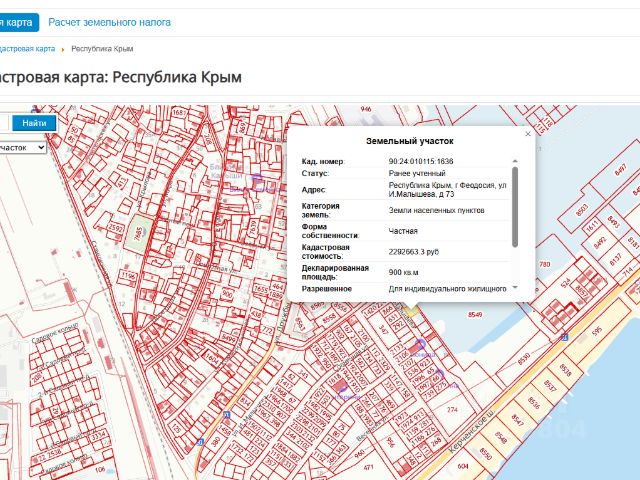This screenshot has width=640, height=480.
Task: Click the Земельный участок popup title
Action: coord(409,141)
